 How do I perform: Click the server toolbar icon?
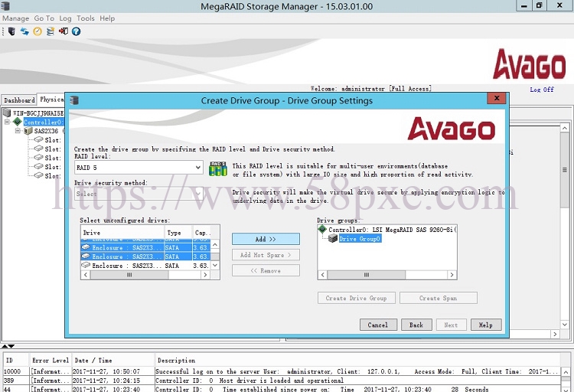[x=11, y=31]
